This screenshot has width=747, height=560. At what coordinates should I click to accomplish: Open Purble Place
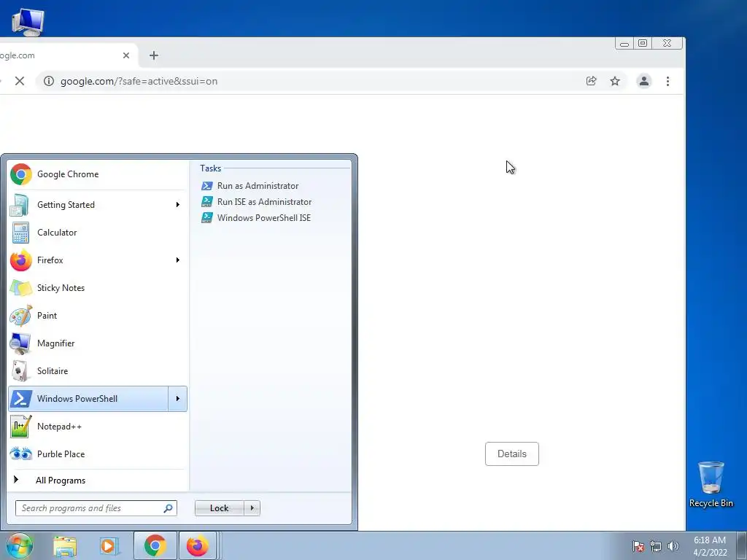pyautogui.click(x=97, y=454)
